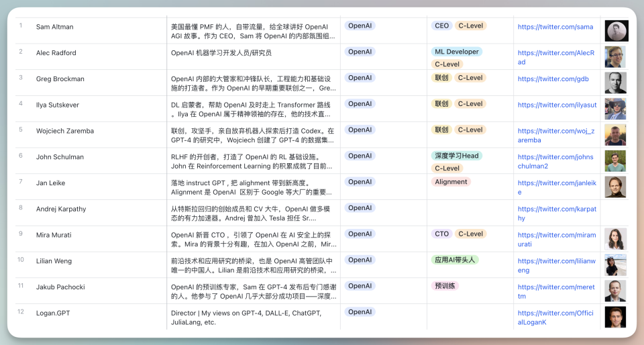Click Jakub Pachocki's avatar photo

[615, 291]
